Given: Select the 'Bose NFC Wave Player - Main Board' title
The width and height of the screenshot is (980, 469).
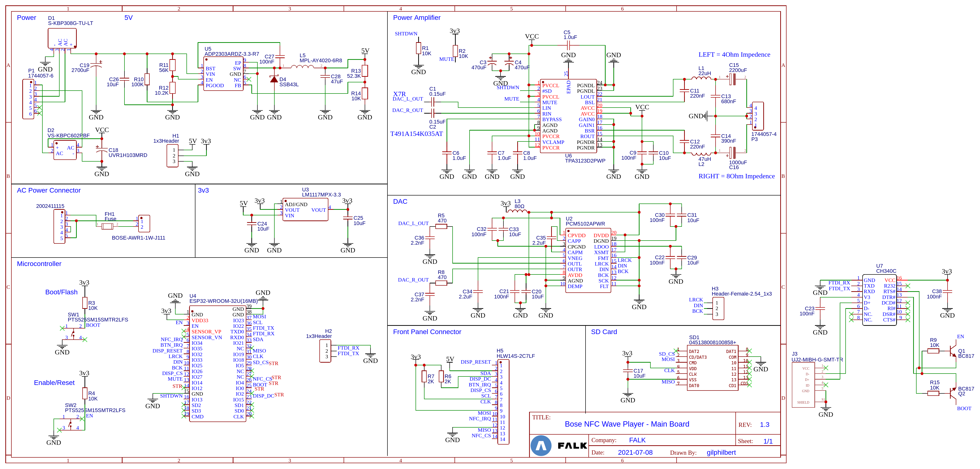Looking at the screenshot, I should (627, 424).
